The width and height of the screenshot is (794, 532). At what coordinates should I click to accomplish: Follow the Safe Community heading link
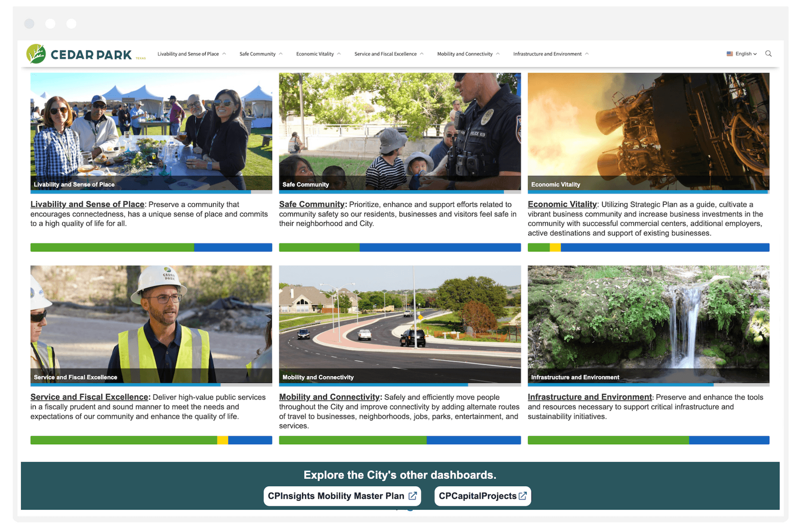312,204
